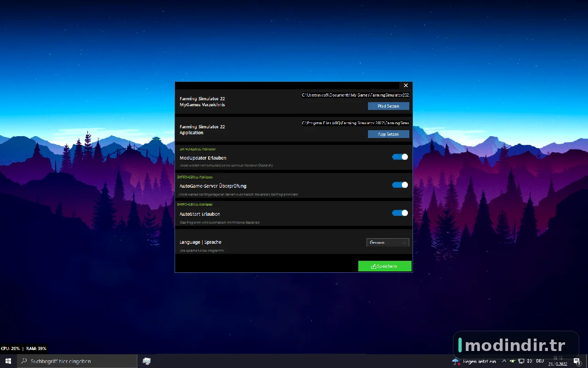Click the AutoStart Erlauben label

[200, 214]
